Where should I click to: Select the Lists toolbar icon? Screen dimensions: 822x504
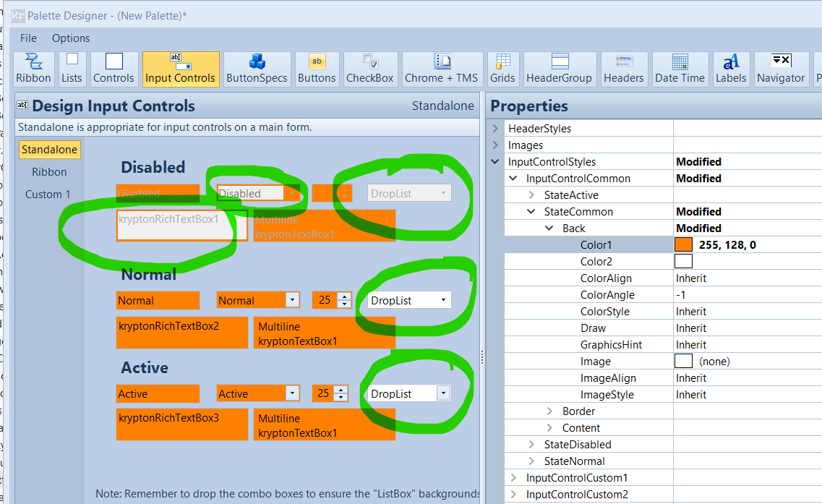[x=72, y=69]
